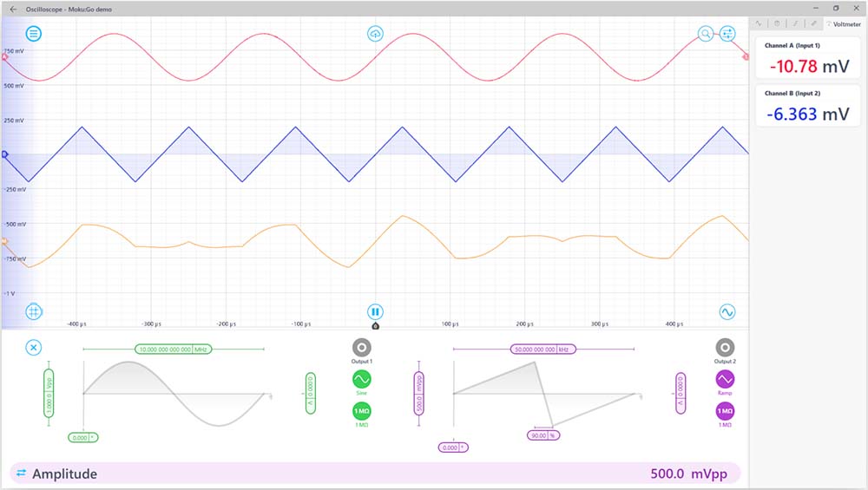The image size is (868, 490).
Task: Pause the oscilloscope acquisition
Action: (x=375, y=311)
